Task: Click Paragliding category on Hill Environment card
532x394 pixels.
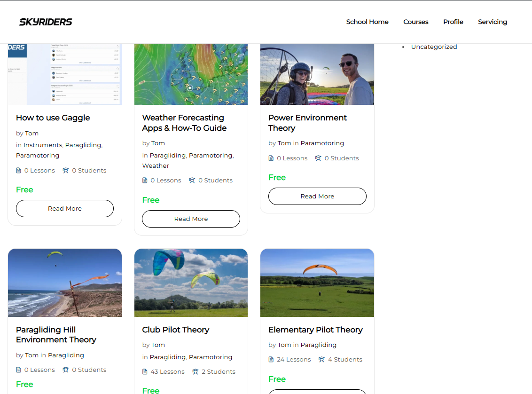Action: (66, 355)
